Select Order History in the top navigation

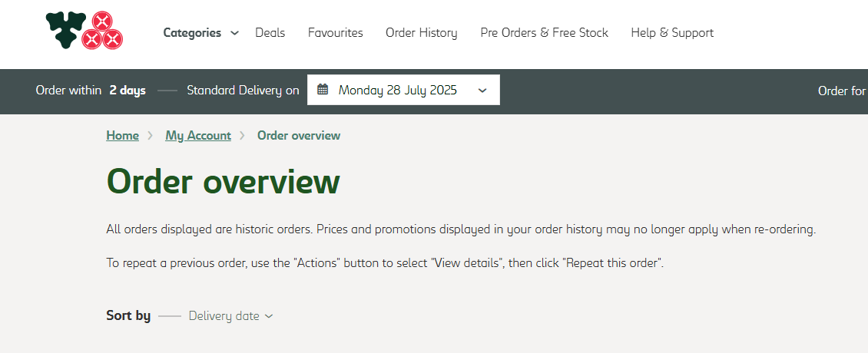[x=421, y=33]
